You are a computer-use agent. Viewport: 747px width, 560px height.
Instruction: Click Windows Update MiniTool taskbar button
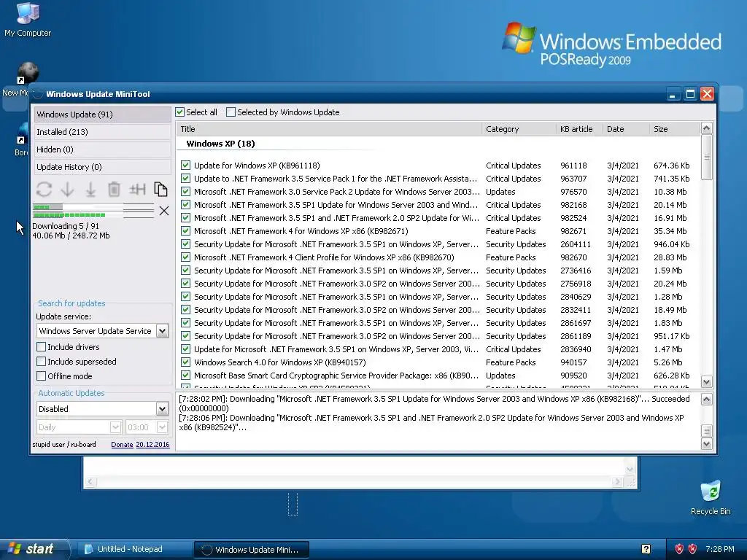[251, 550]
